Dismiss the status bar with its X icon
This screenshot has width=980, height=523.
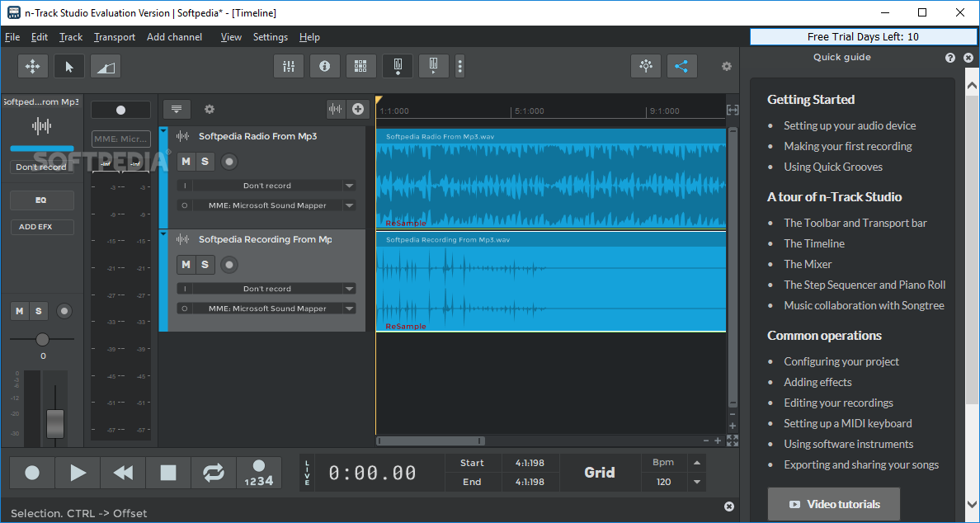coord(729,507)
